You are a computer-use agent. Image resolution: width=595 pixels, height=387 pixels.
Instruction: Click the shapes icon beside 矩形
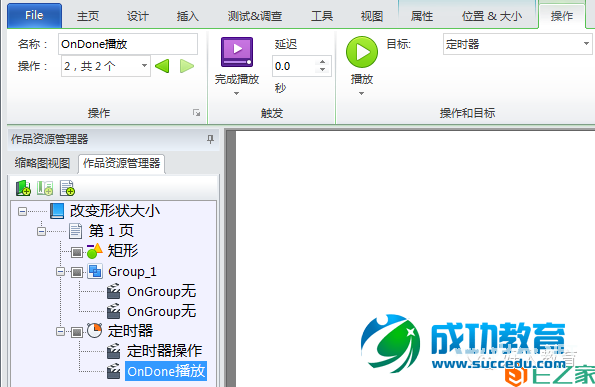click(94, 251)
